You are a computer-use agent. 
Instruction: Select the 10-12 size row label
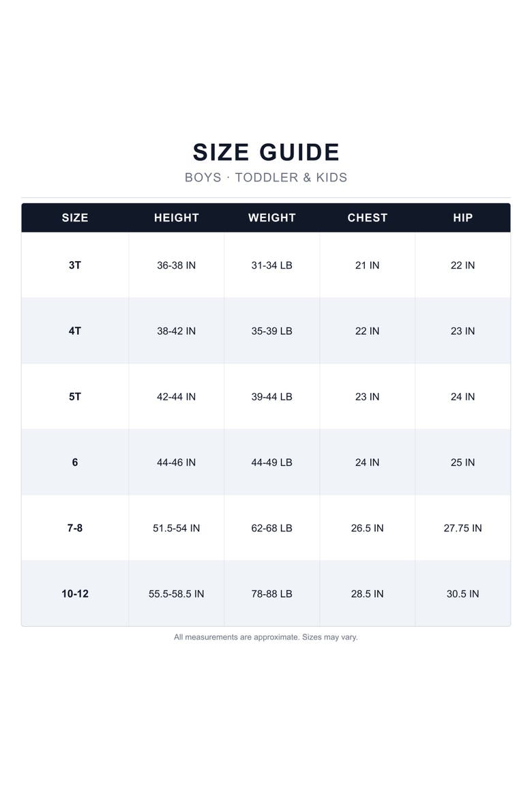pos(75,593)
